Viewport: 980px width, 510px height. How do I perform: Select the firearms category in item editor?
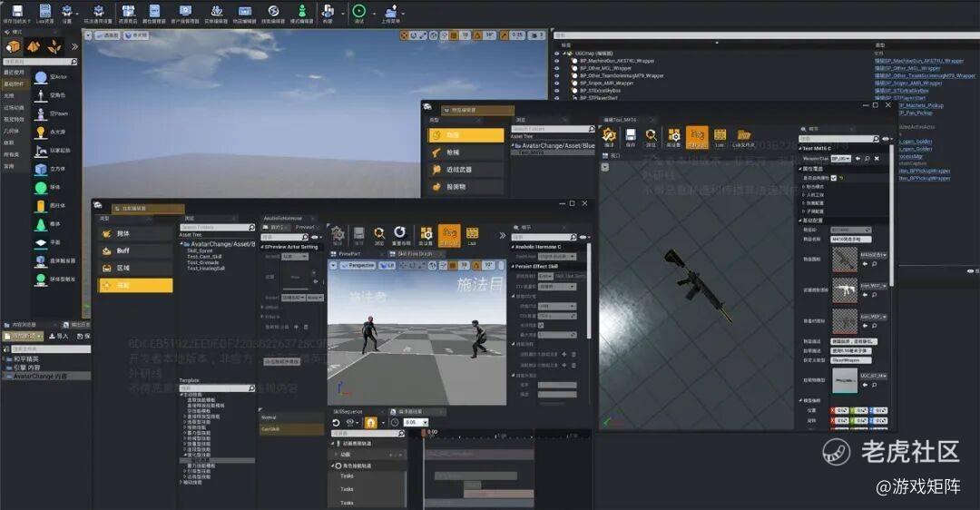click(x=465, y=152)
